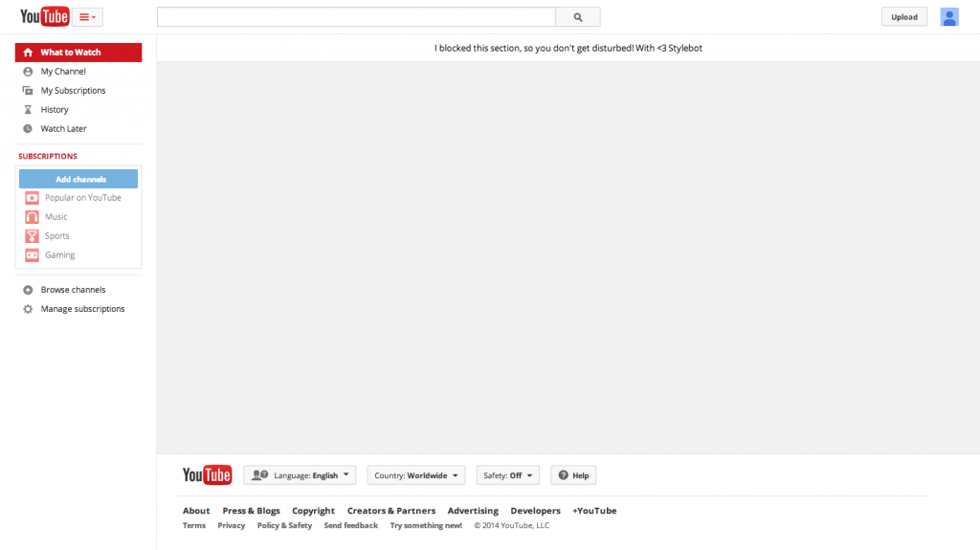
Task: Click the hourglass History icon
Action: (x=28, y=109)
